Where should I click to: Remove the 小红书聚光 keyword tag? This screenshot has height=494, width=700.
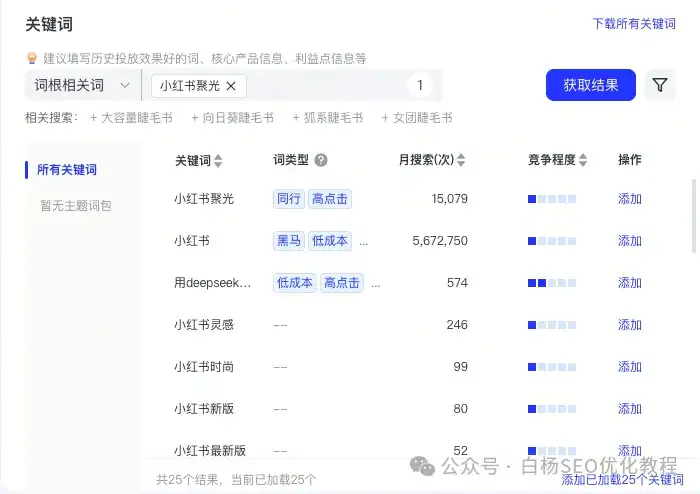point(231,86)
